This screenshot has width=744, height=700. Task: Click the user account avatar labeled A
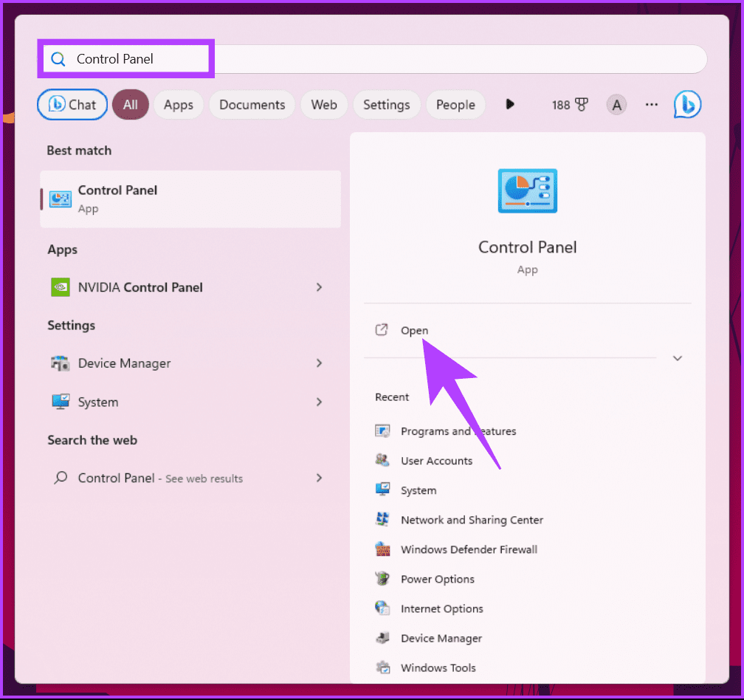(x=616, y=104)
